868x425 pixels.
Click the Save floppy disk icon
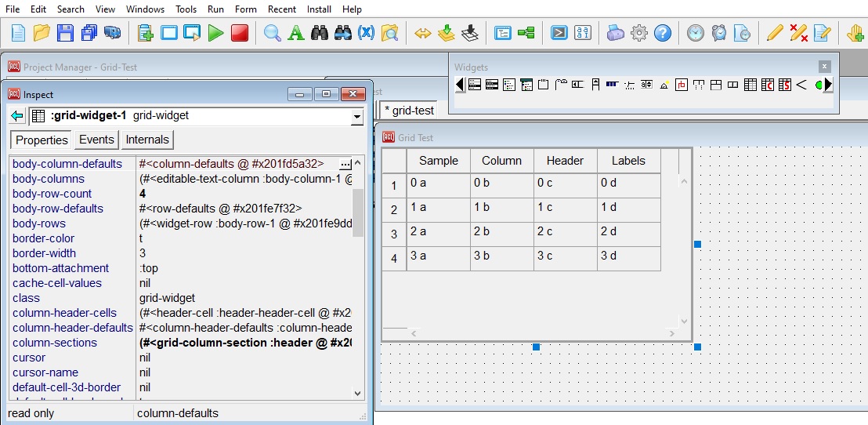(x=65, y=33)
